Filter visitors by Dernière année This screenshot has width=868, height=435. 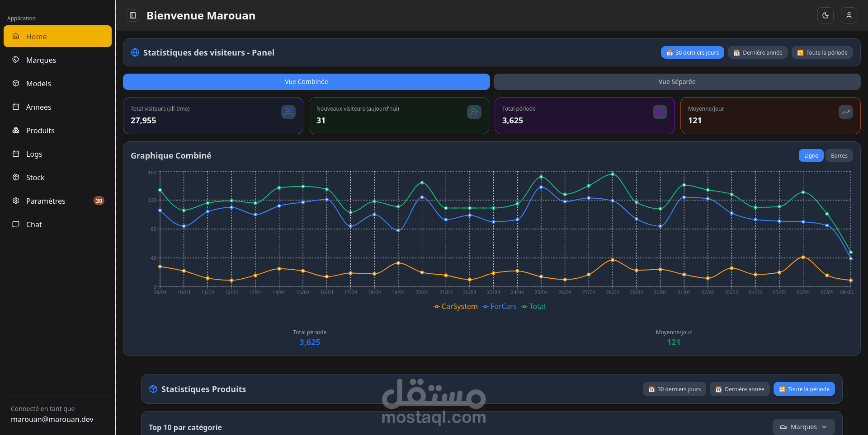click(758, 52)
